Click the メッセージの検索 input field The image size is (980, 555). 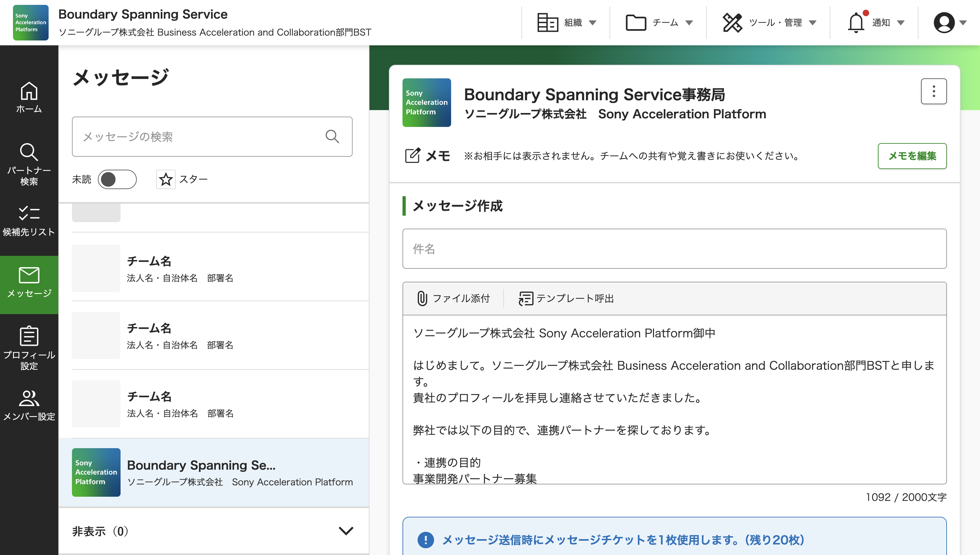tap(212, 136)
